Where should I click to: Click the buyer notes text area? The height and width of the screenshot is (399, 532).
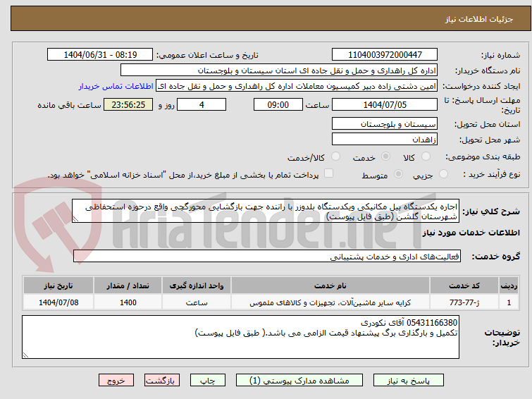240,337
